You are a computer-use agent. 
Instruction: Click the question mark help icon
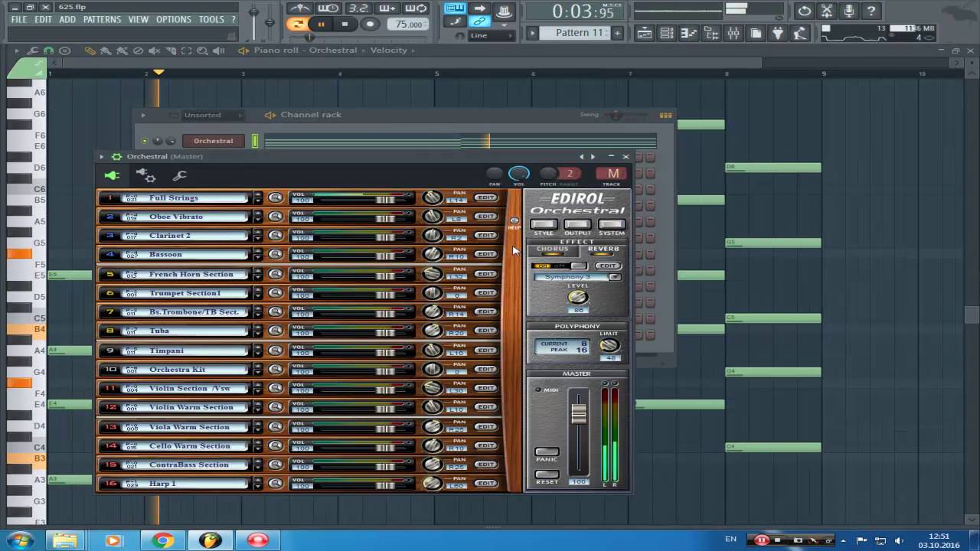pyautogui.click(x=871, y=11)
